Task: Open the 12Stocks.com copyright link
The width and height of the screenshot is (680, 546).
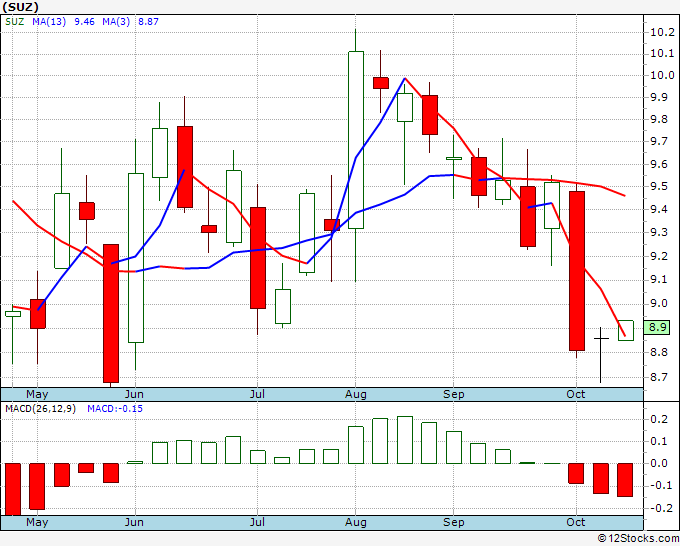Action: pyautogui.click(x=638, y=539)
